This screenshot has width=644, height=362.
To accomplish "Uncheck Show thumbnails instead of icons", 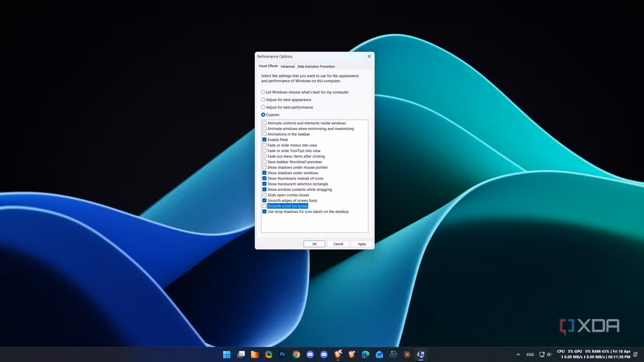I will click(264, 178).
